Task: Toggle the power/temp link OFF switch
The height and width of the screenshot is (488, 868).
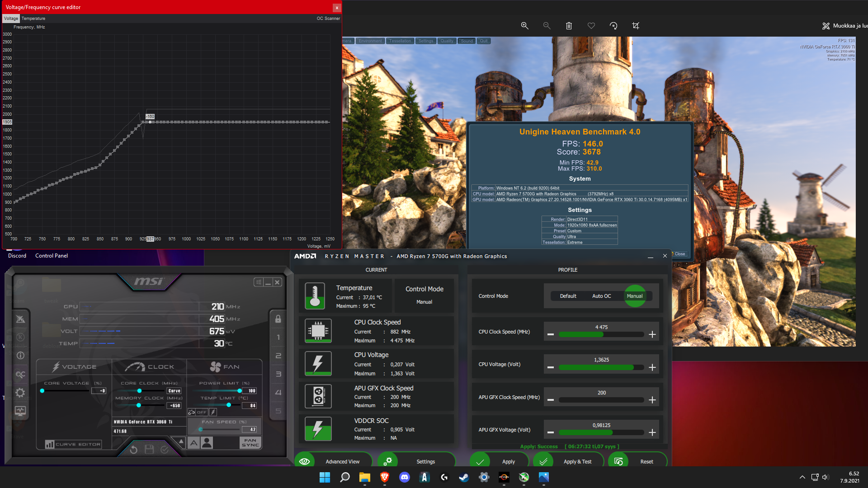Action: [198, 412]
